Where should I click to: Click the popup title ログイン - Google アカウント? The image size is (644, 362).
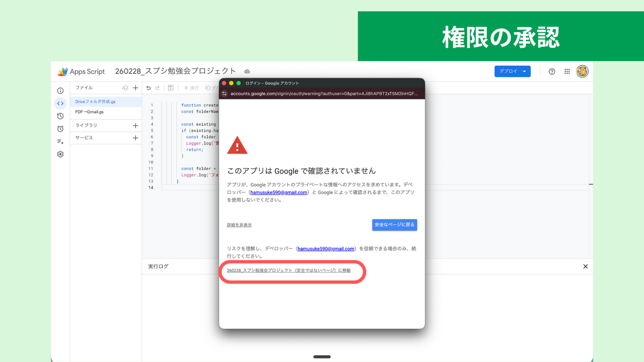[x=272, y=83]
